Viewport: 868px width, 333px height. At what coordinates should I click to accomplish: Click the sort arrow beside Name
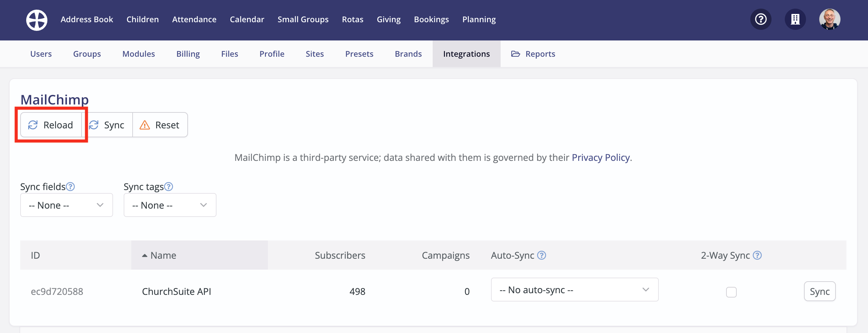(x=145, y=255)
